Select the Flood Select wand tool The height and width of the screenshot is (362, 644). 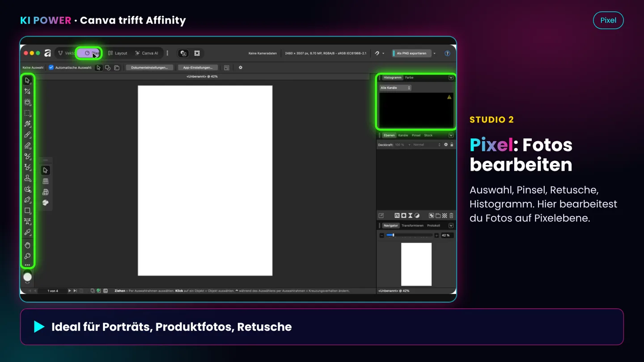(27, 124)
